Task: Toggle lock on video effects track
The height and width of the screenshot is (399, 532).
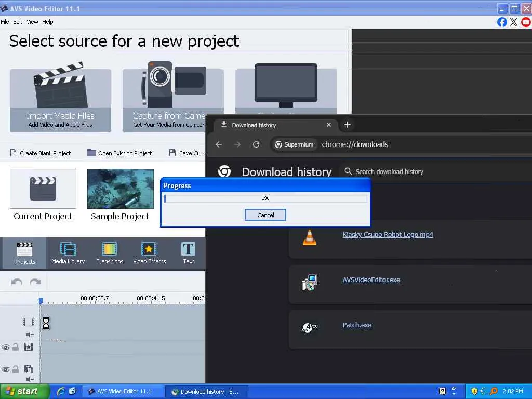Action: (x=16, y=347)
